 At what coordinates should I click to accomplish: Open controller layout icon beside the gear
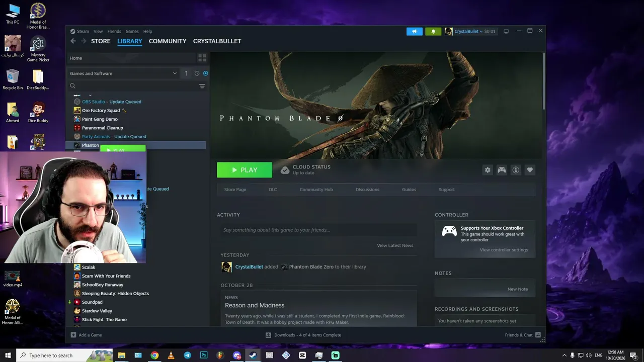(x=502, y=170)
